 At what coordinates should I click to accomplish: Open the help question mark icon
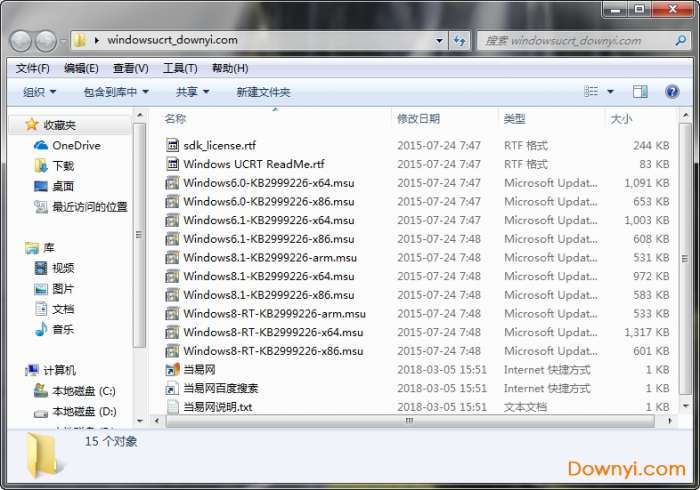[672, 92]
